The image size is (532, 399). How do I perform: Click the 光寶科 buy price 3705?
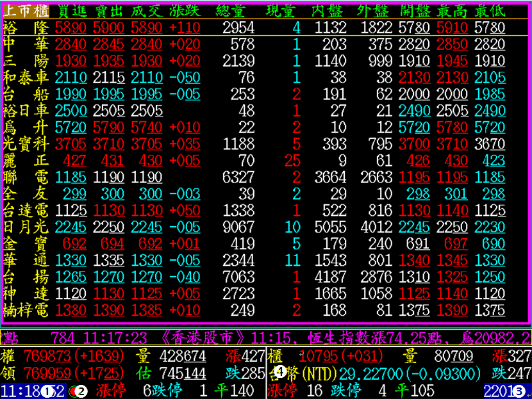pyautogui.click(x=71, y=144)
